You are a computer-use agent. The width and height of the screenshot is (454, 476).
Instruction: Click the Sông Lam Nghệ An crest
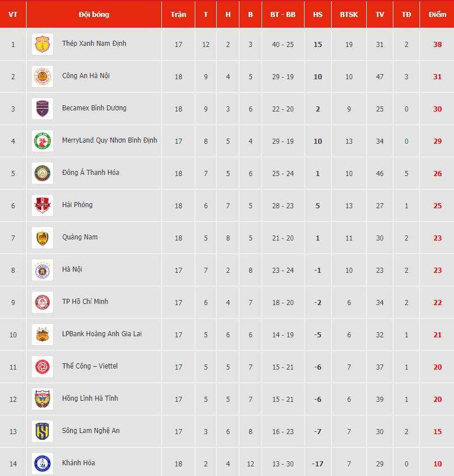pyautogui.click(x=42, y=431)
